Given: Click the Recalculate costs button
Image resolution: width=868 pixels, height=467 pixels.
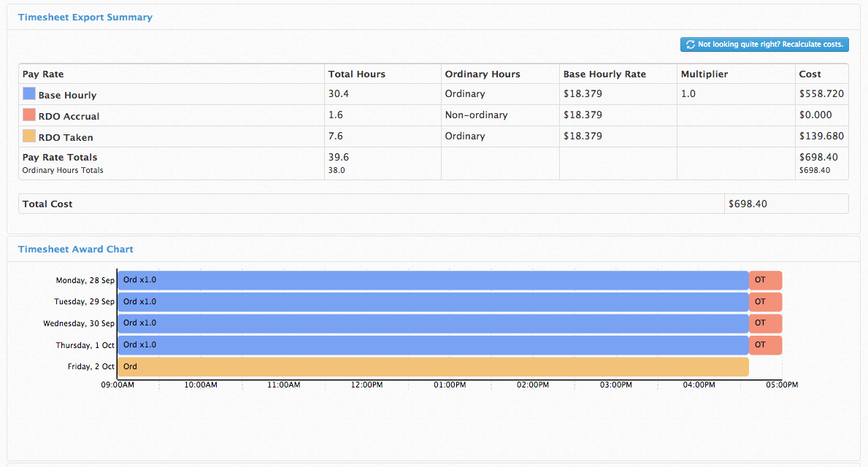Looking at the screenshot, I should pyautogui.click(x=764, y=45).
